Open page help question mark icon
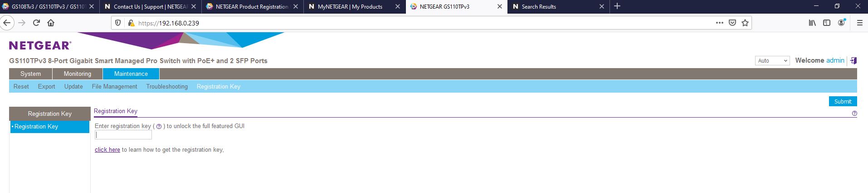Image resolution: width=868 pixels, height=193 pixels. point(854,114)
